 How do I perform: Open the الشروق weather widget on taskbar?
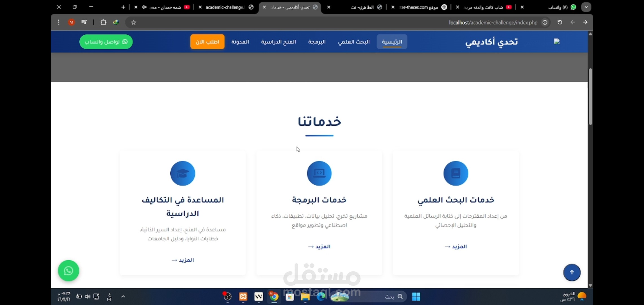[573, 297]
